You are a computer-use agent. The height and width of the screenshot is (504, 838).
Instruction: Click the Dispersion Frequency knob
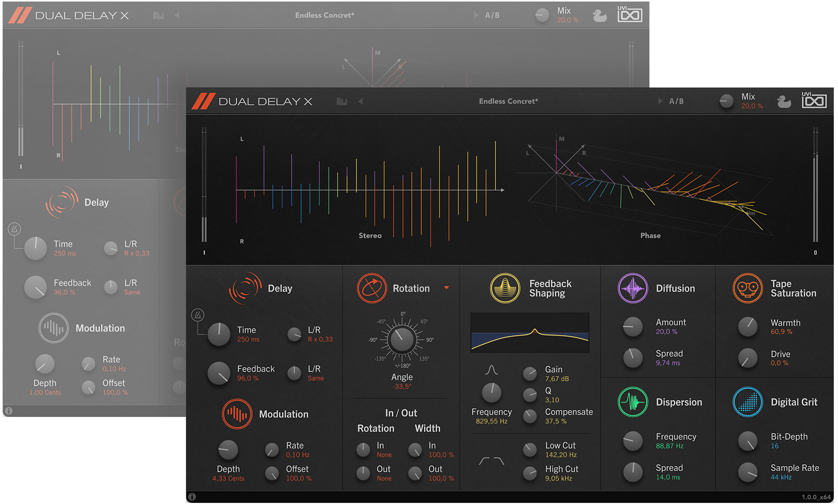(632, 441)
